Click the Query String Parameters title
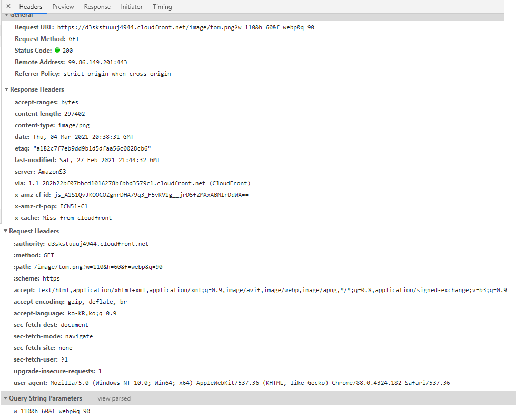This screenshot has height=420, width=516. [x=45, y=398]
